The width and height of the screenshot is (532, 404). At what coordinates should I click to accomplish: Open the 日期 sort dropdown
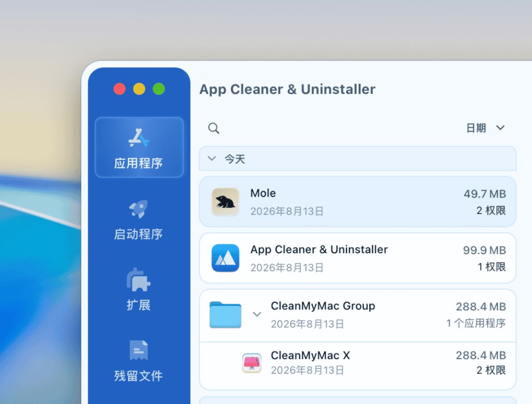click(x=486, y=128)
